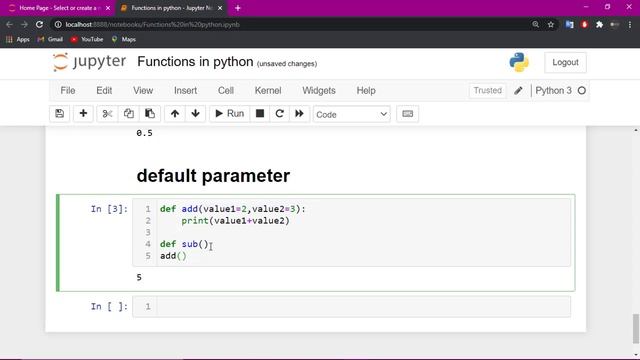
Task: Click the Python logo icon
Action: pyautogui.click(x=519, y=62)
